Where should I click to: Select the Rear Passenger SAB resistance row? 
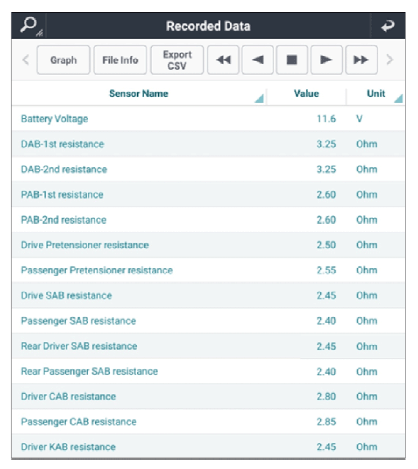pos(208,371)
